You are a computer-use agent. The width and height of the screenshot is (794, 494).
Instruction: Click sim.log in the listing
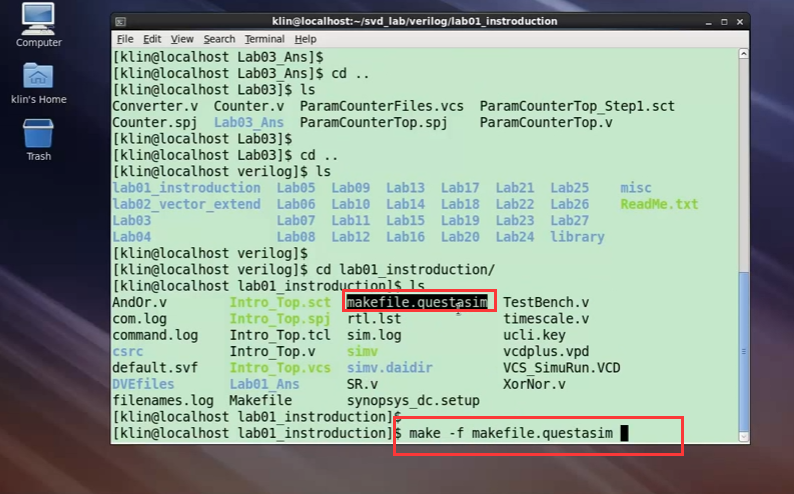click(x=374, y=335)
